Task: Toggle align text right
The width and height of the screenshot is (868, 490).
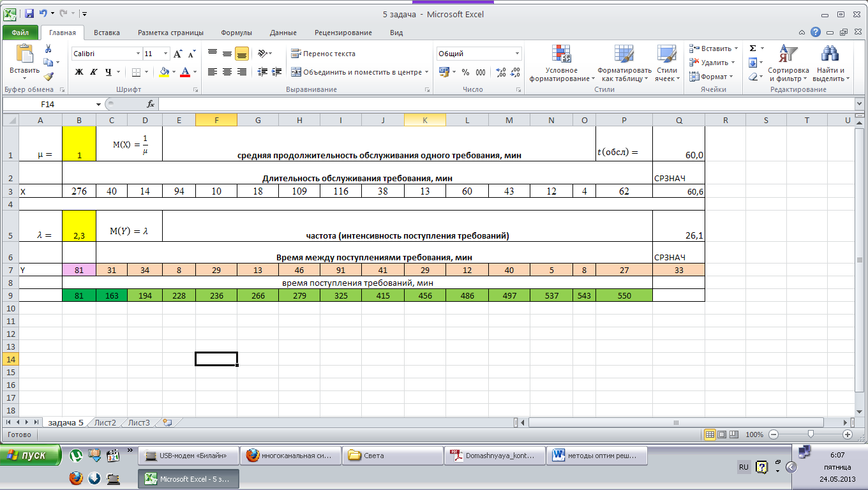Action: click(241, 72)
